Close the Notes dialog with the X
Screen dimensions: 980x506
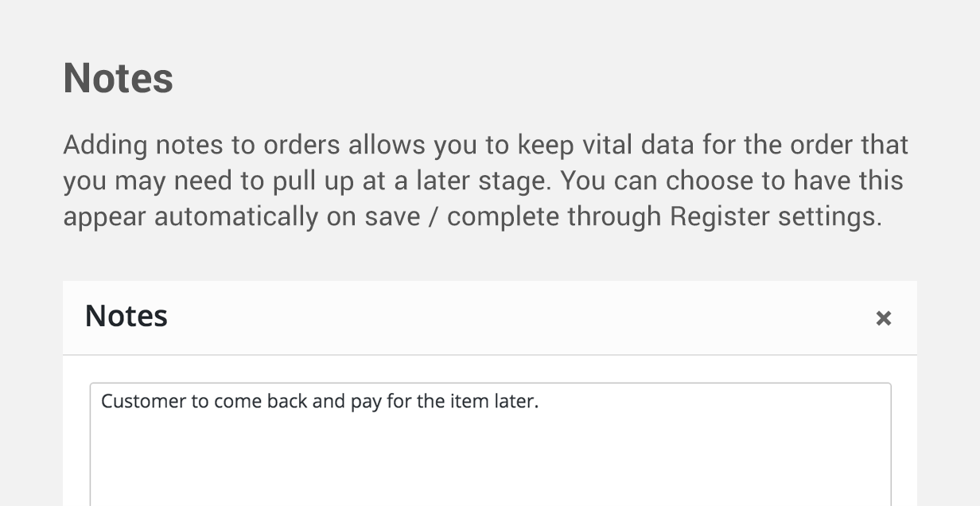(883, 318)
